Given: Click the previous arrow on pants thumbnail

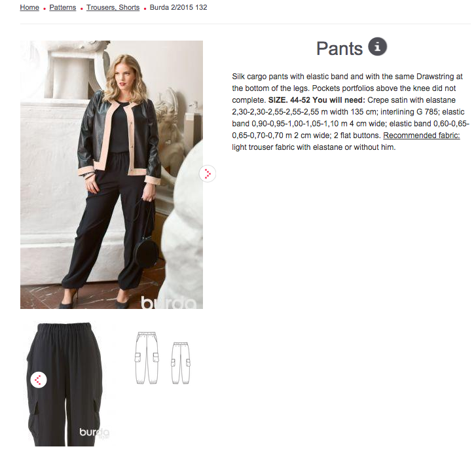Looking at the screenshot, I should 39,380.
